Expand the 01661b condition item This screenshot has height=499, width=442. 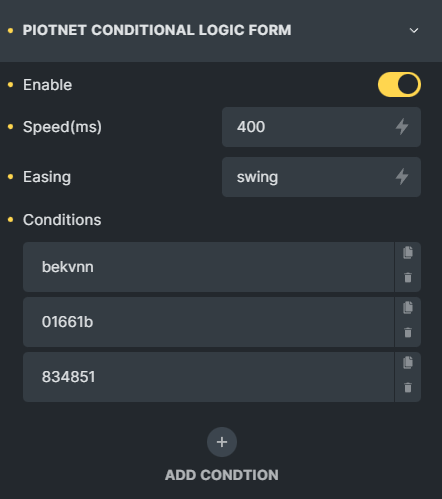point(209,322)
